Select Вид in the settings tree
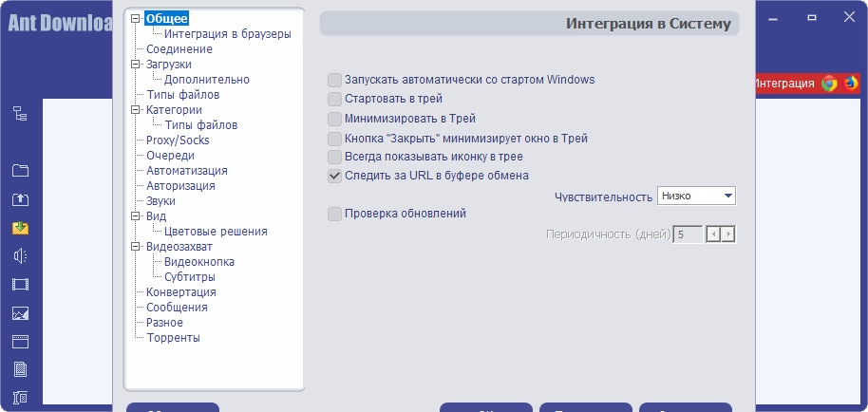 [156, 215]
